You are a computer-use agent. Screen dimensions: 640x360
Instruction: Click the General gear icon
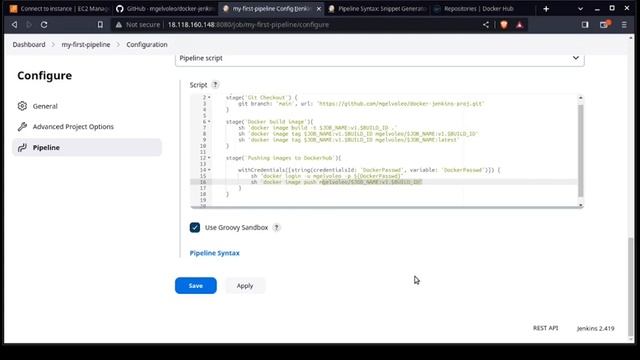(x=22, y=106)
